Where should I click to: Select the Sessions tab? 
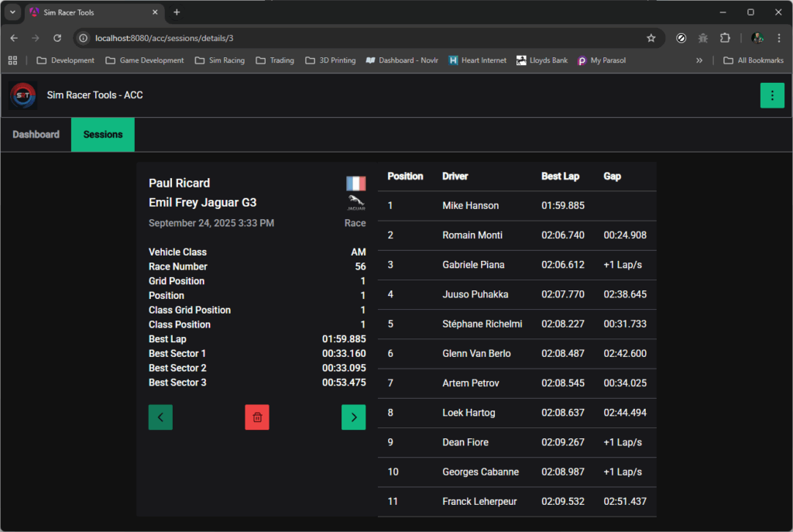coord(103,135)
